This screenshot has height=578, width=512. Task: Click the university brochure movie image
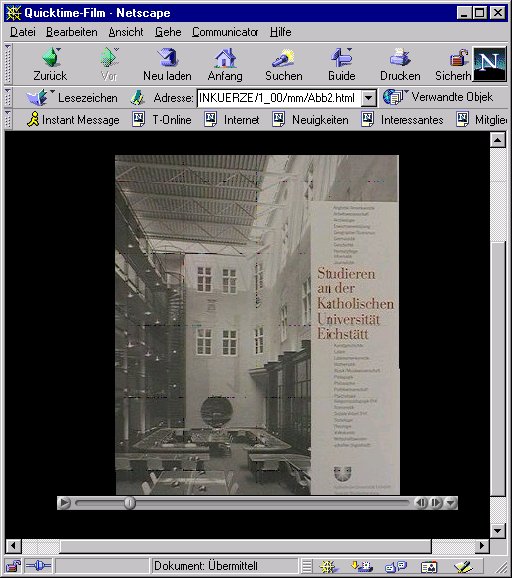click(257, 325)
